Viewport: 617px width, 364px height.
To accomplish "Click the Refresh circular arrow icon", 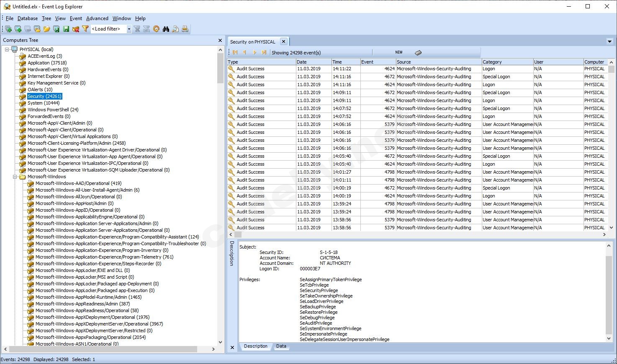I will click(x=156, y=29).
